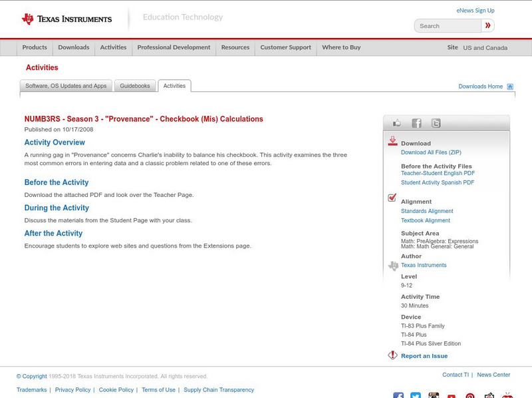The image size is (532, 398).
Task: Click the search submit arrow button
Action: (x=488, y=26)
